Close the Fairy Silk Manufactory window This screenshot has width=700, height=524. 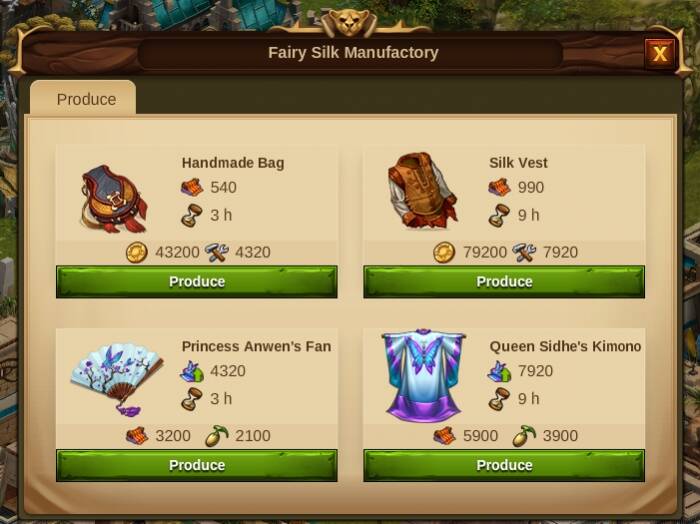(659, 54)
